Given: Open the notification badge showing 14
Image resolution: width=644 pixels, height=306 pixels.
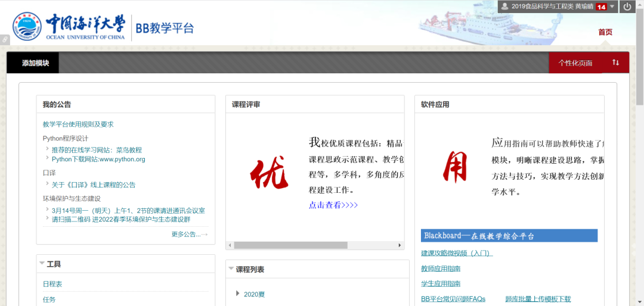Looking at the screenshot, I should (x=601, y=7).
